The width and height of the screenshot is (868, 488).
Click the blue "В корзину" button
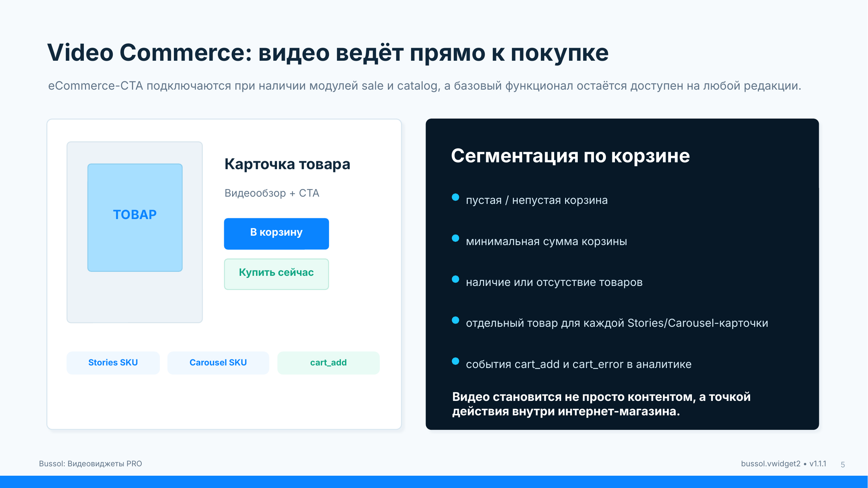(276, 234)
